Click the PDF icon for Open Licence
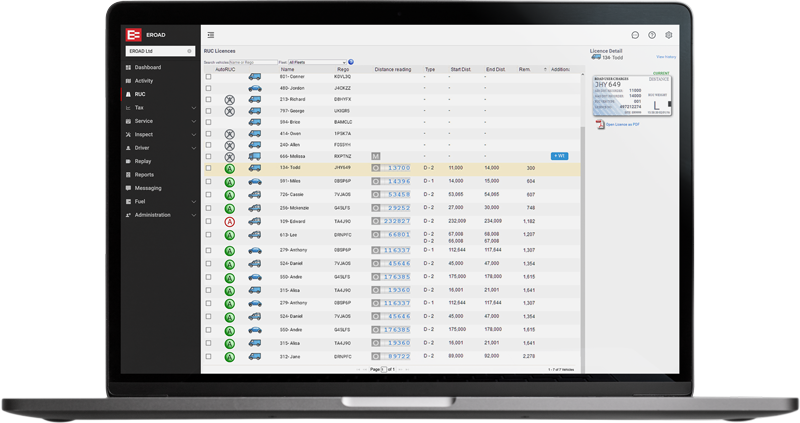The height and width of the screenshot is (423, 800). point(600,125)
